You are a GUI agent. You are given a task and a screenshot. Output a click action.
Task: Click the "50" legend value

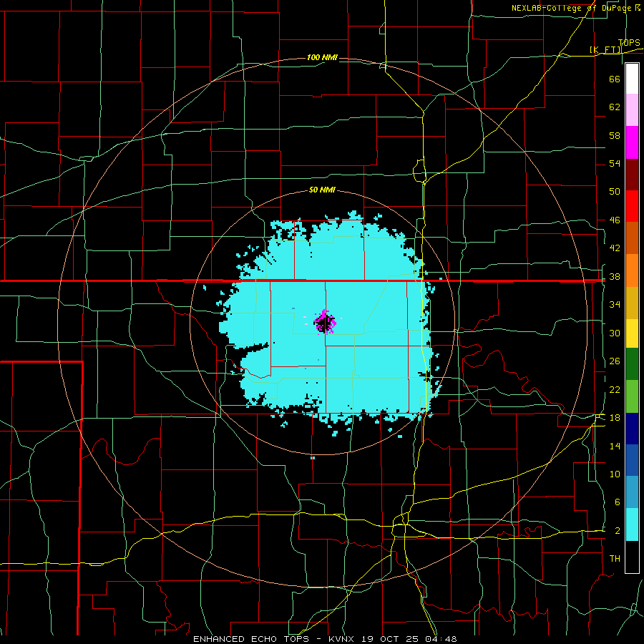tap(615, 192)
